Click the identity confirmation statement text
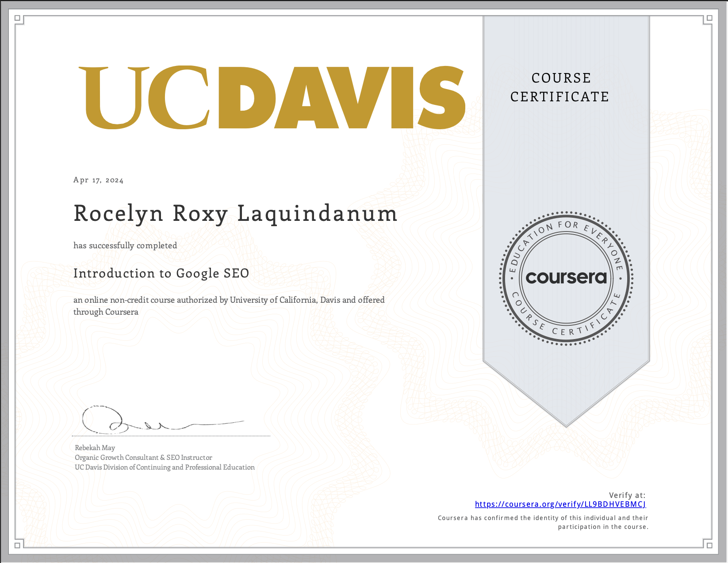The image size is (728, 563). click(x=542, y=521)
